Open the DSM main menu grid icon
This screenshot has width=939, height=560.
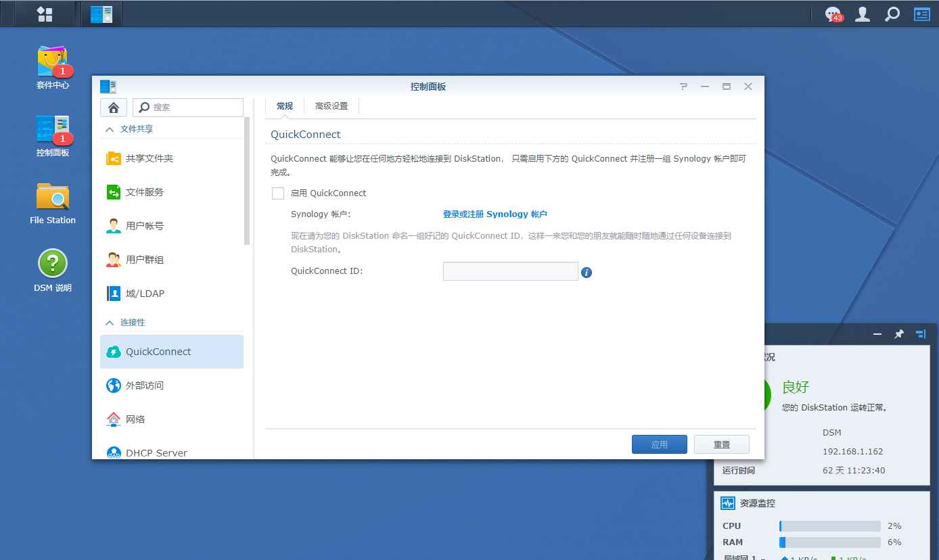click(45, 14)
